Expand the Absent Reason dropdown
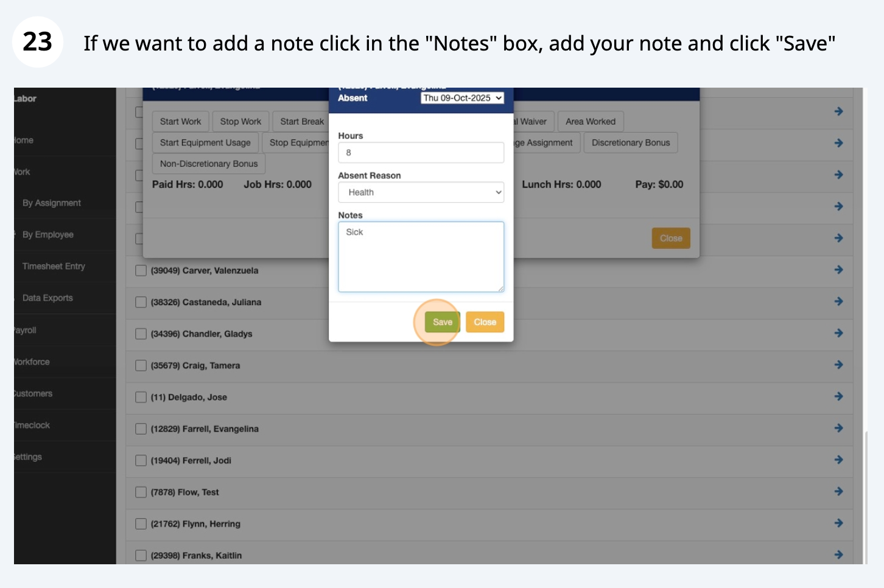 point(421,192)
